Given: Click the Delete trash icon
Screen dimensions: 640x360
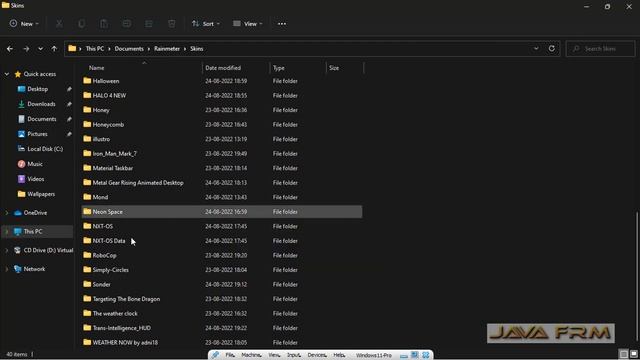Looking at the screenshot, I should click(x=171, y=24).
